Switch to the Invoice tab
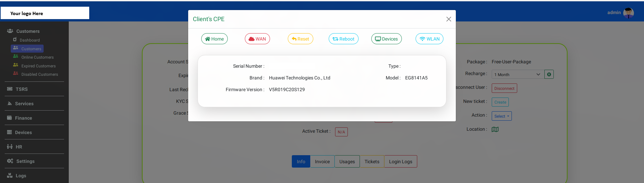Viewport: 644px width, 183px height. pyautogui.click(x=322, y=162)
